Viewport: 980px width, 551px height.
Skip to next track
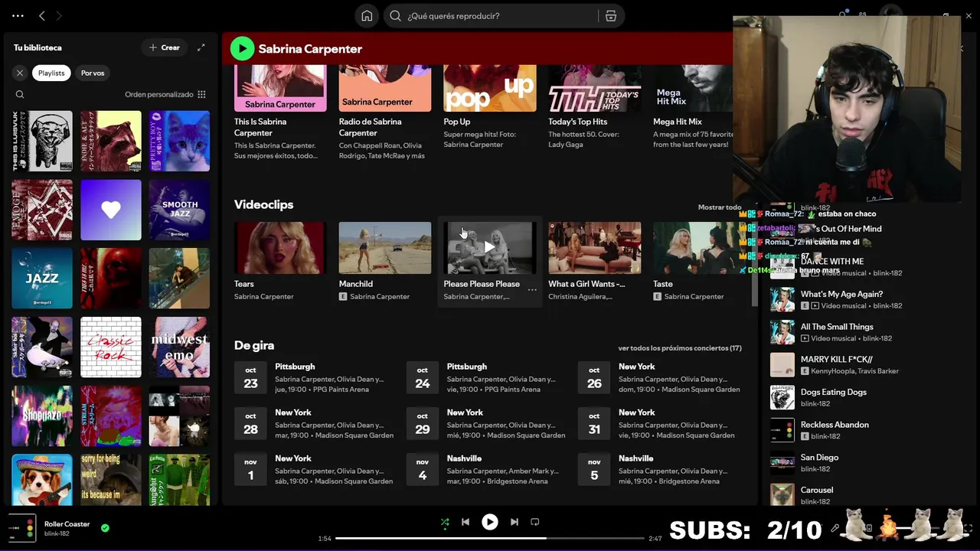[514, 522]
